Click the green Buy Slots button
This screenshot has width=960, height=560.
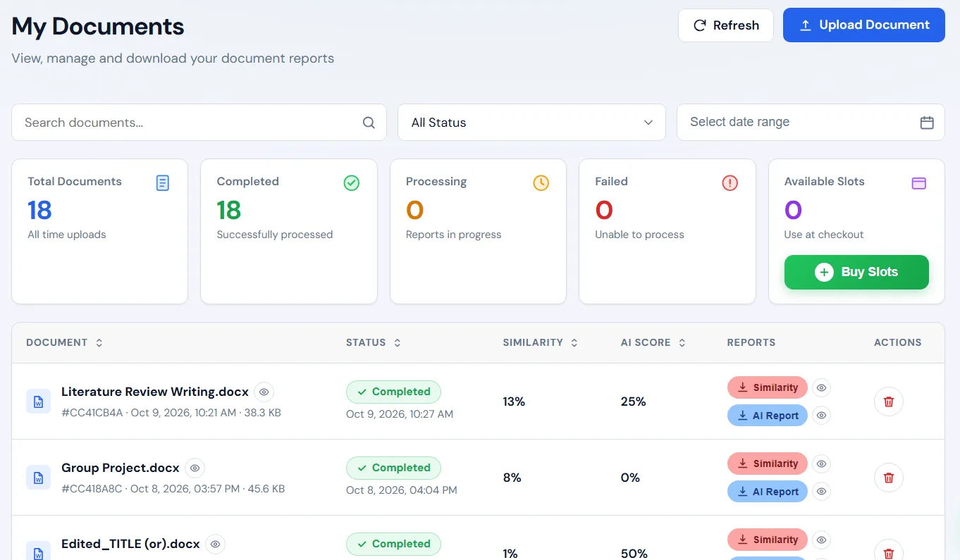856,272
